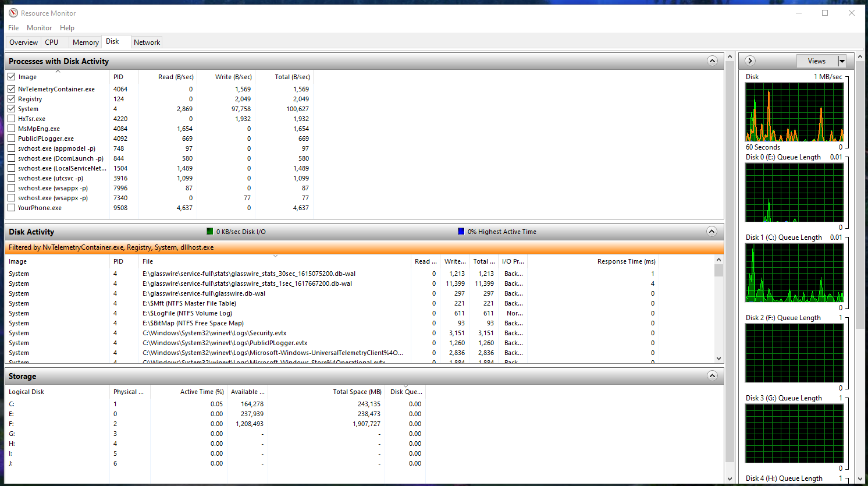868x486 pixels.
Task: Open the Monitor menu
Action: 39,28
